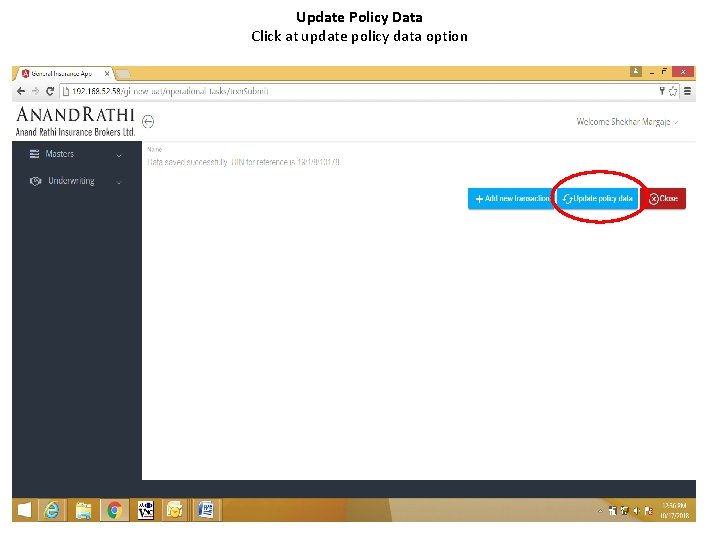Close the General Insurance App tab
This screenshot has width=720, height=540.
(x=107, y=73)
